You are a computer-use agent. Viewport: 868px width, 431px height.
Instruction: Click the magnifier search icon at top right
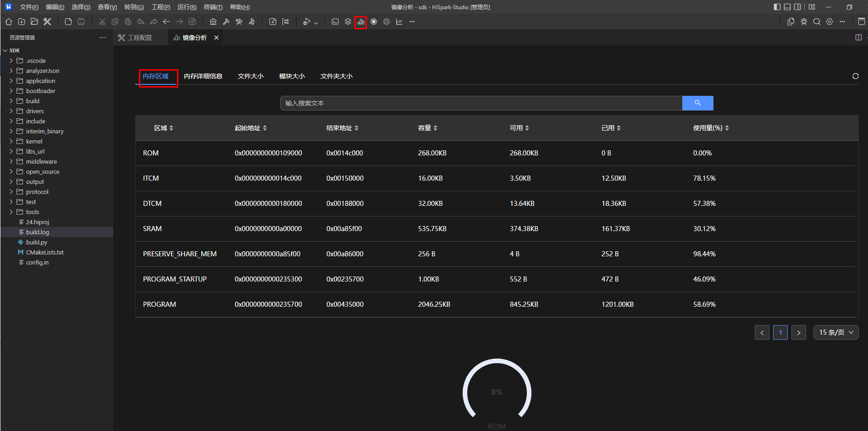(x=817, y=22)
